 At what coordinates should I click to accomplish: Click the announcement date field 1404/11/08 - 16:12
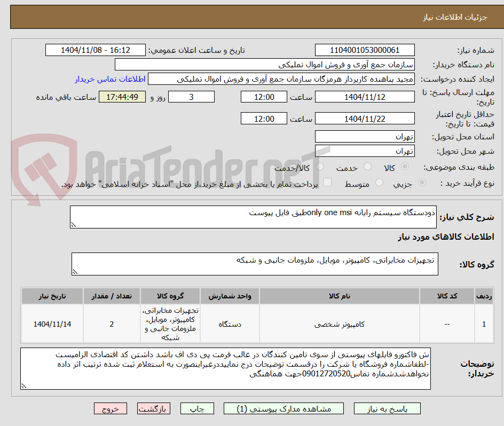click(96, 50)
